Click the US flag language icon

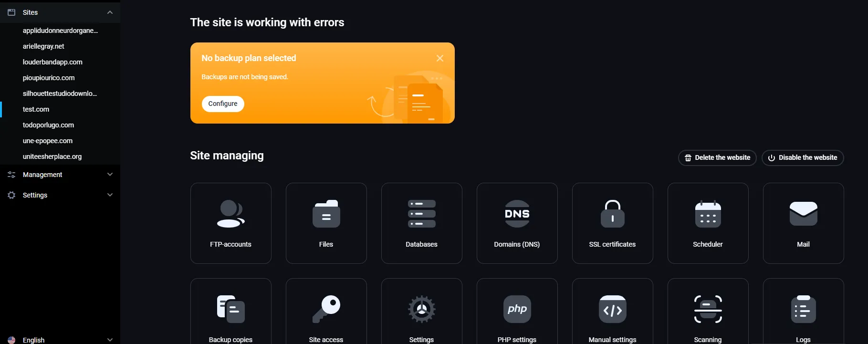coord(11,340)
